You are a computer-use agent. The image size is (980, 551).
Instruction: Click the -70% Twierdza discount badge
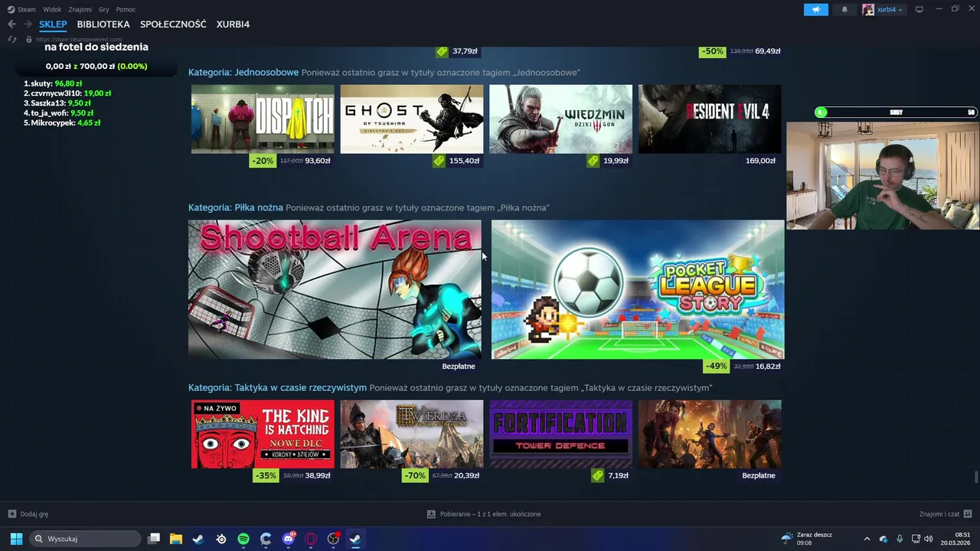pos(415,475)
